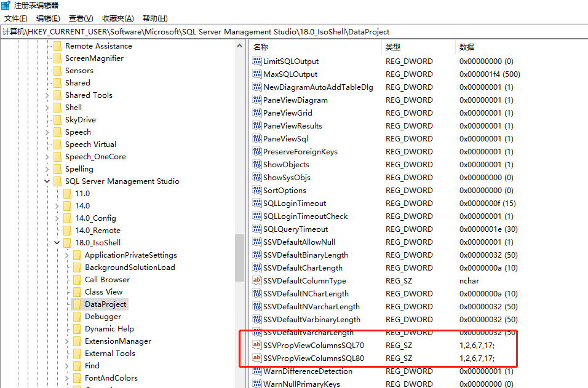This screenshot has height=388, width=588.
Task: Click the SSVDefaultNCharLength value icon
Action: 257,293
